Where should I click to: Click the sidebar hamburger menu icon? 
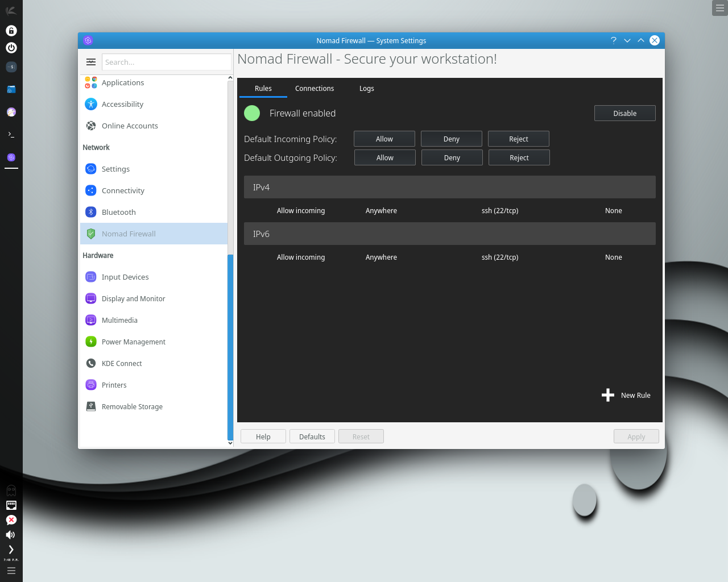pos(91,62)
